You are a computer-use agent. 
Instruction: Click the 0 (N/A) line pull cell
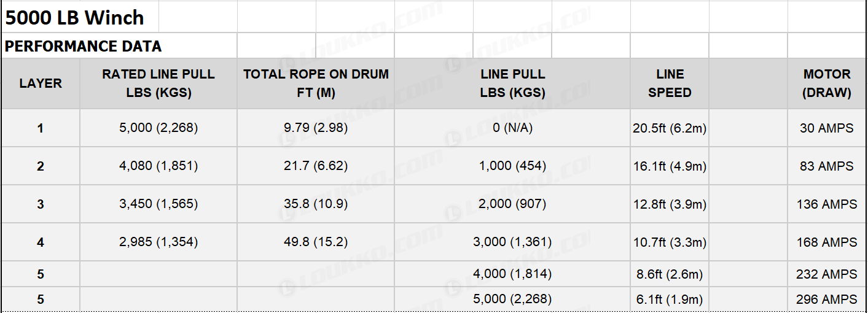512,128
